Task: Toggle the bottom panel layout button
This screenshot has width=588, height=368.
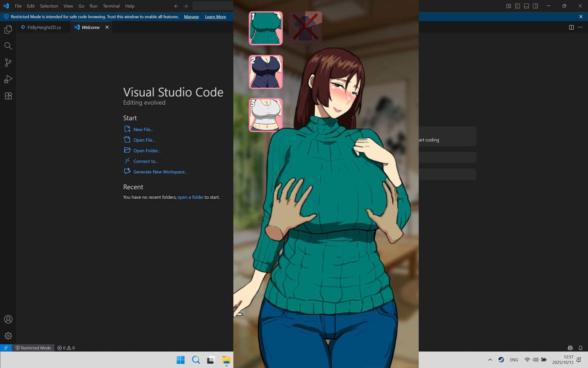Action: [526, 6]
